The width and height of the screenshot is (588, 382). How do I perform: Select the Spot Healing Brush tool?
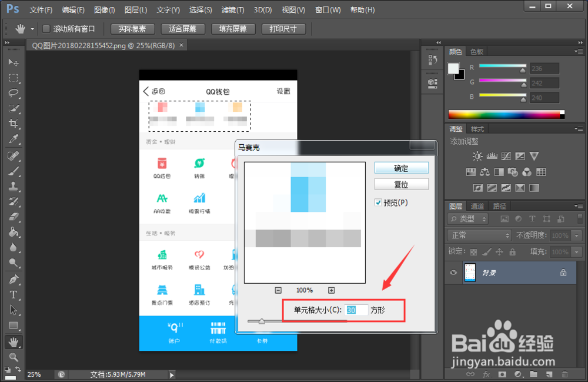click(14, 156)
